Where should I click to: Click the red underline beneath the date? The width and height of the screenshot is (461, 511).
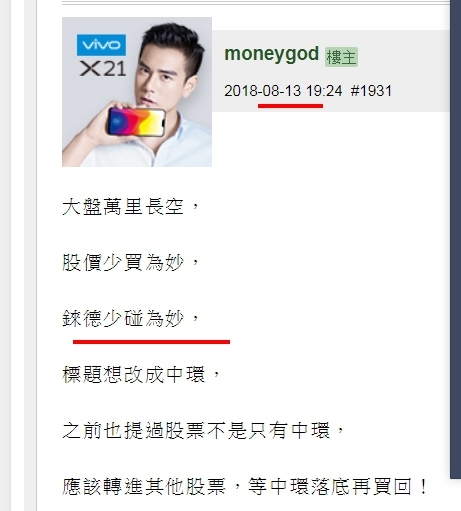click(x=290, y=106)
